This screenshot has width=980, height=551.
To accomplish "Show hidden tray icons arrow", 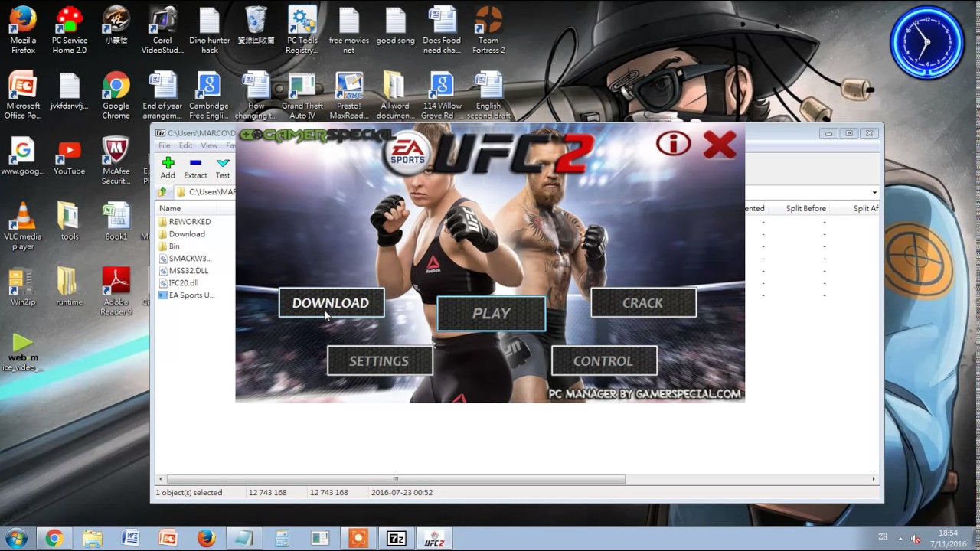I will click(900, 539).
